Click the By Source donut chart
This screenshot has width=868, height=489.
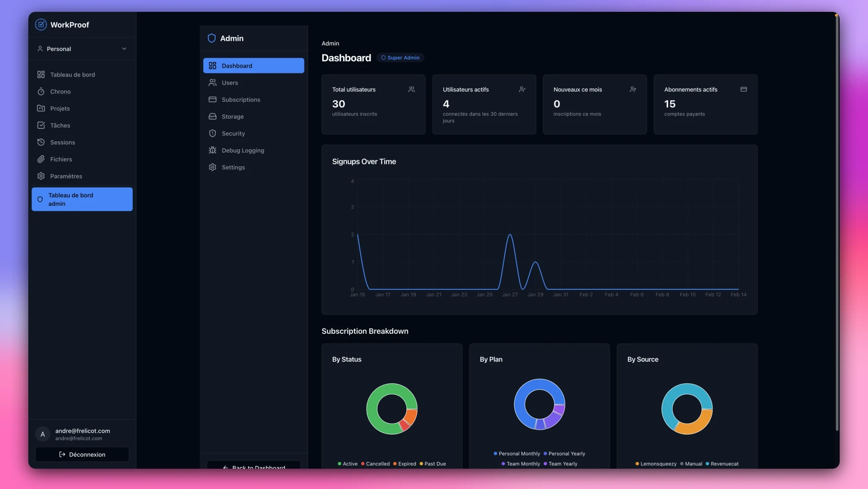coord(687,409)
